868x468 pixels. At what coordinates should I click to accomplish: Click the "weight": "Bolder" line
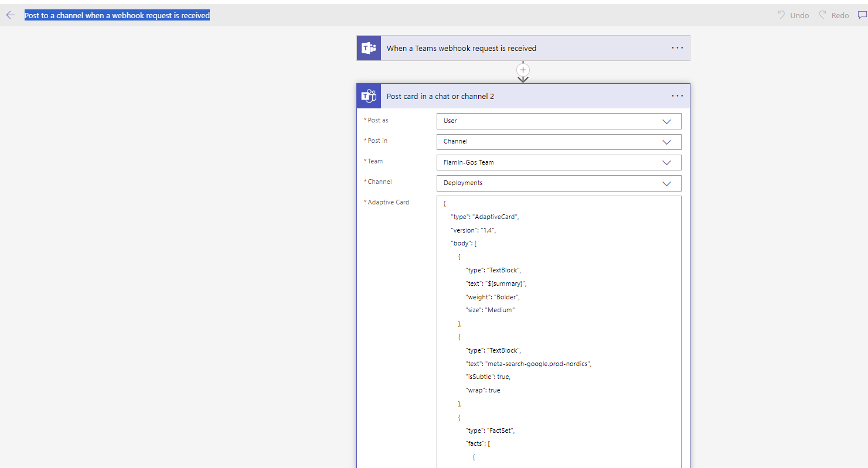pyautogui.click(x=492, y=297)
